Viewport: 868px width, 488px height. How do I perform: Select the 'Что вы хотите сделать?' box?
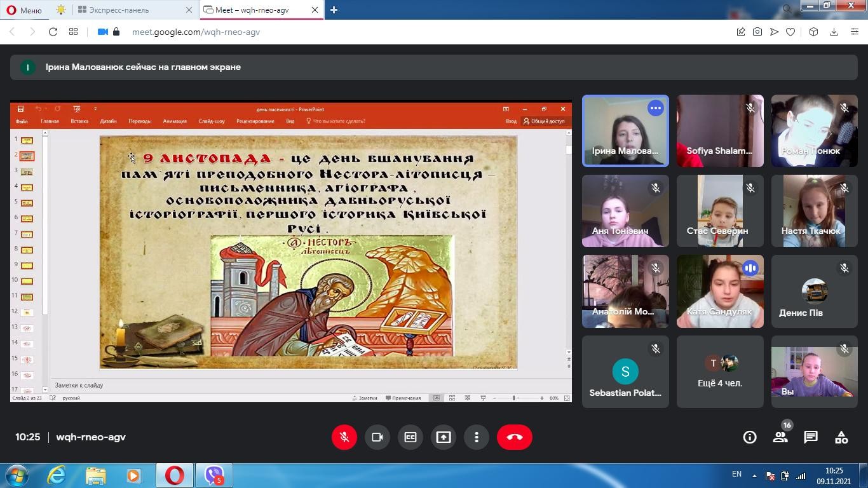pyautogui.click(x=336, y=121)
